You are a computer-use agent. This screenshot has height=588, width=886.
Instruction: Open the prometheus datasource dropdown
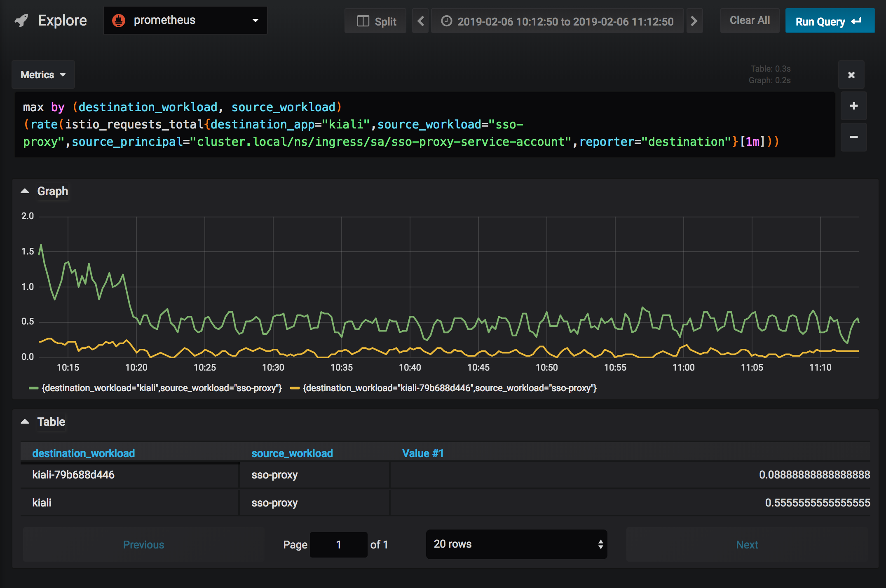click(185, 20)
